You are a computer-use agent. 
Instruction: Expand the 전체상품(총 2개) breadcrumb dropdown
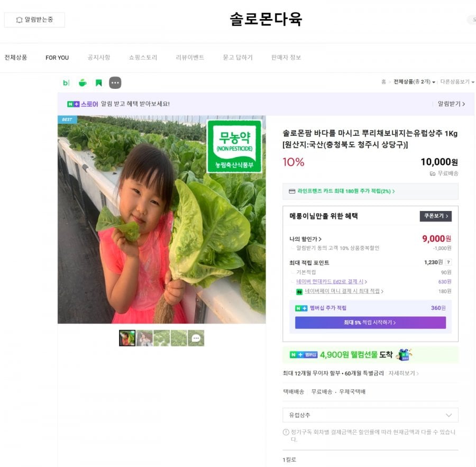(414, 83)
